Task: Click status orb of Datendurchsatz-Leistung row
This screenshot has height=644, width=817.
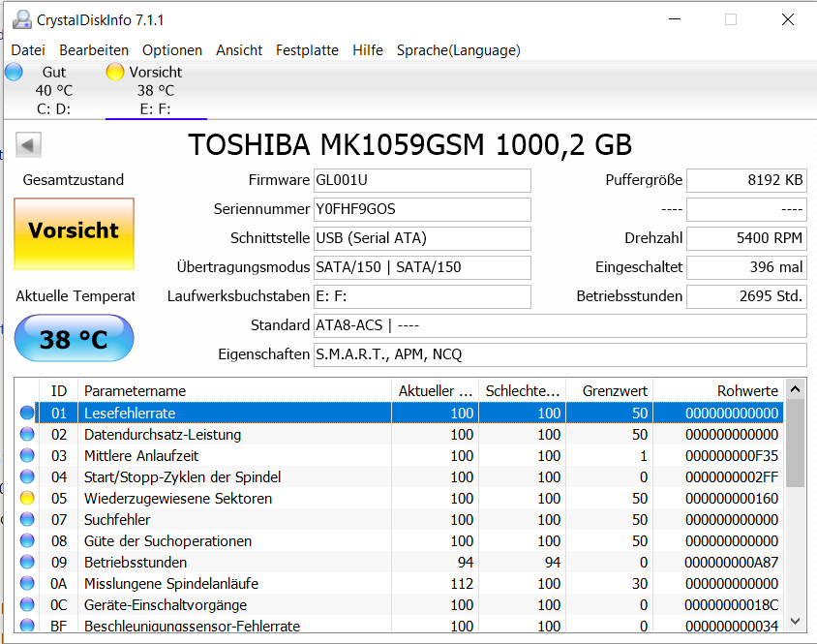Action: [x=27, y=435]
